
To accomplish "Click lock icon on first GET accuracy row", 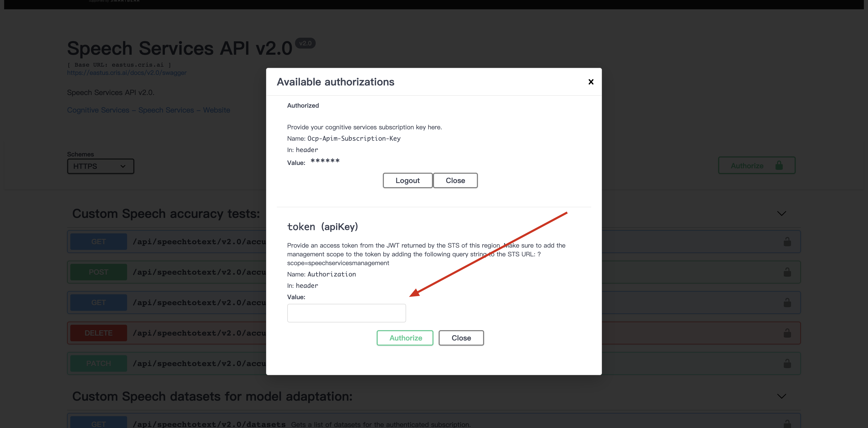I will tap(787, 242).
